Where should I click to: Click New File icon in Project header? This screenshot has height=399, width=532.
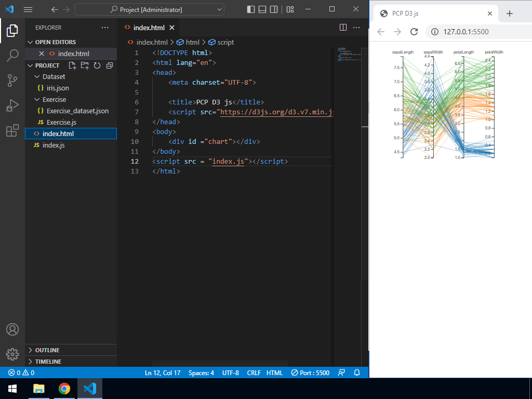(x=72, y=65)
